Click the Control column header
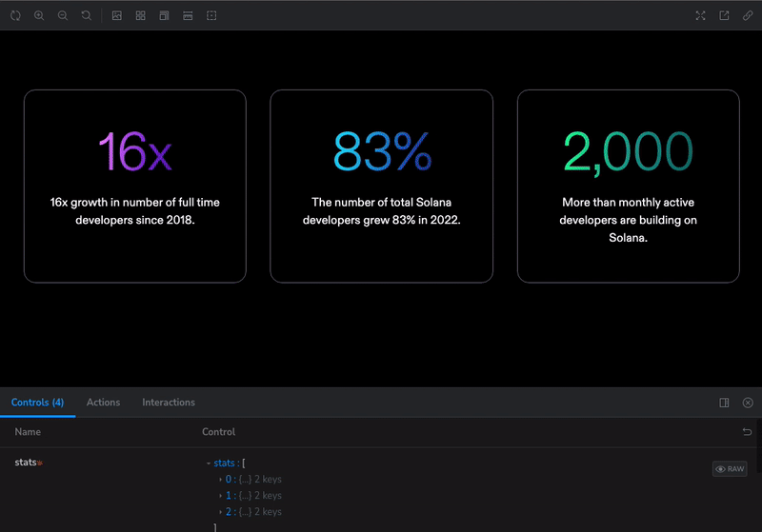 (219, 432)
